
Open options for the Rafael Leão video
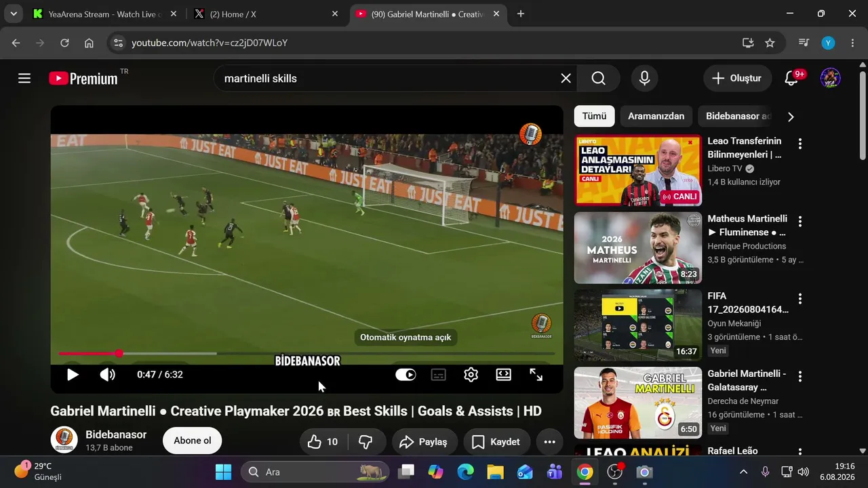(800, 451)
